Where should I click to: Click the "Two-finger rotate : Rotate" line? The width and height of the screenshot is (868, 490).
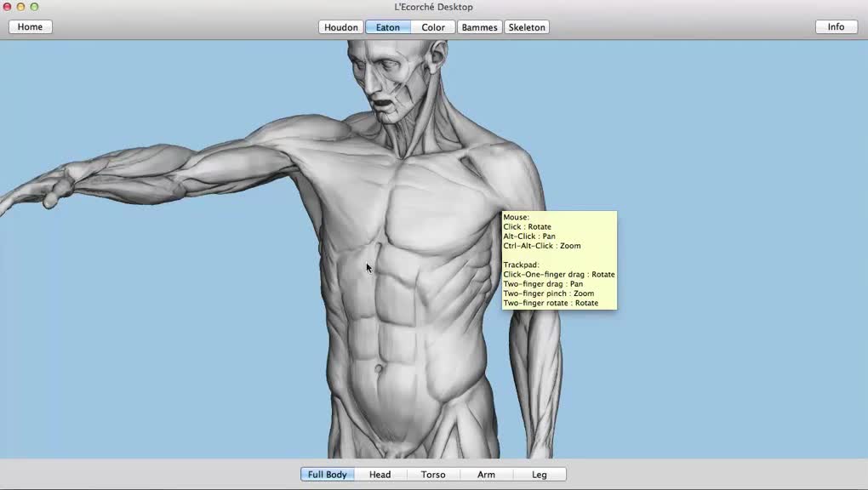(x=551, y=303)
